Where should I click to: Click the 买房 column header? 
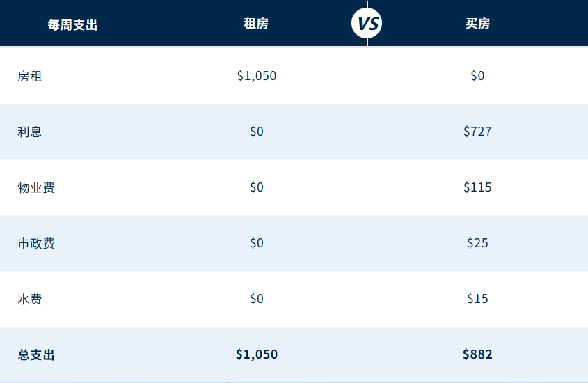[x=477, y=24]
